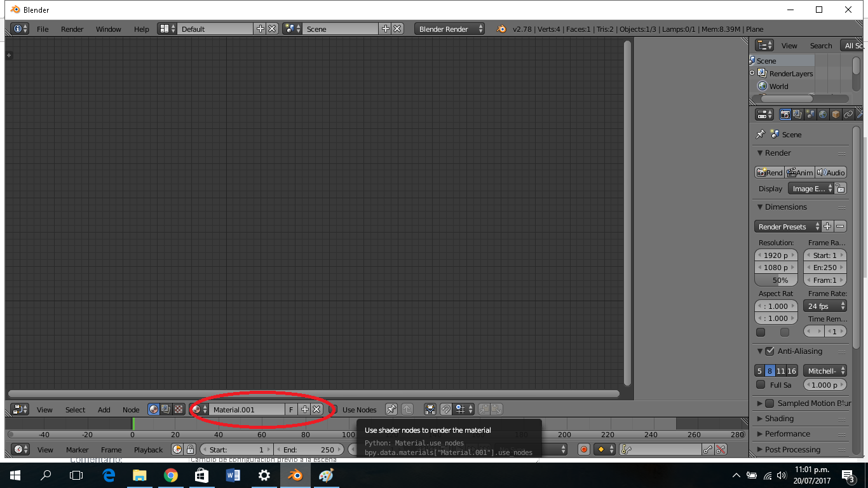This screenshot has height=488, width=868.
Task: Click the Rend render button
Action: tap(770, 172)
